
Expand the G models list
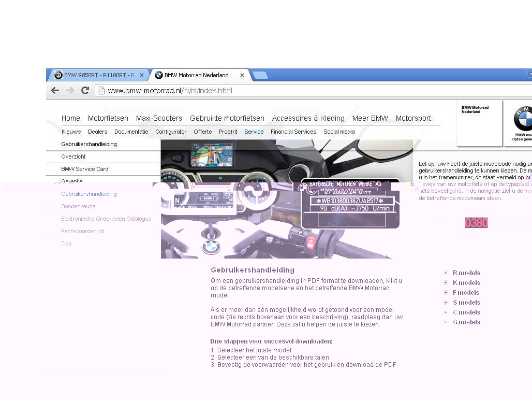click(466, 322)
